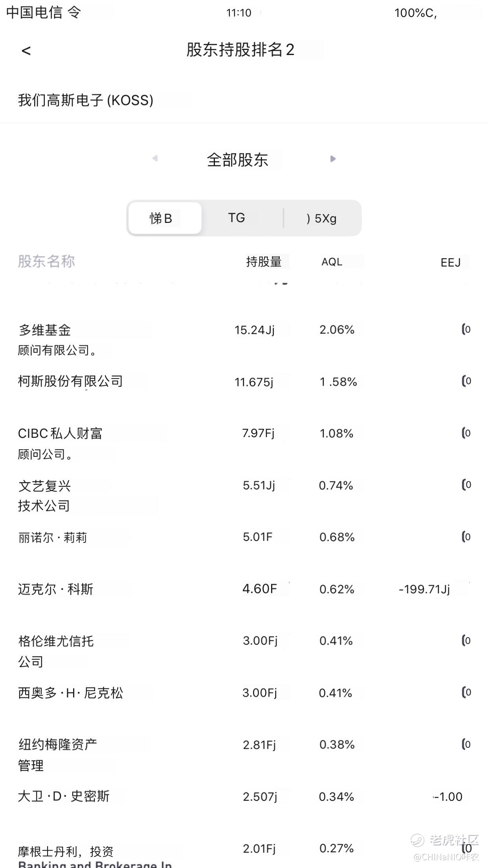The image size is (488, 868).
Task: Sort by the EEJ column header
Action: pos(450,262)
